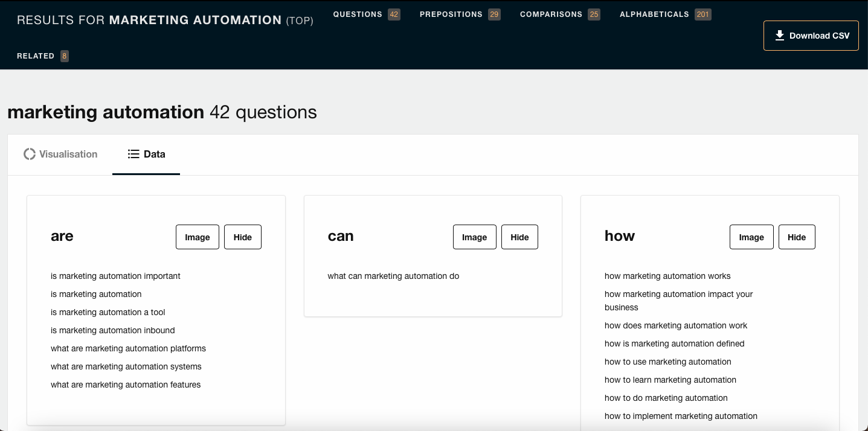Open the Questions 42 nav item
The width and height of the screenshot is (868, 431).
click(366, 14)
